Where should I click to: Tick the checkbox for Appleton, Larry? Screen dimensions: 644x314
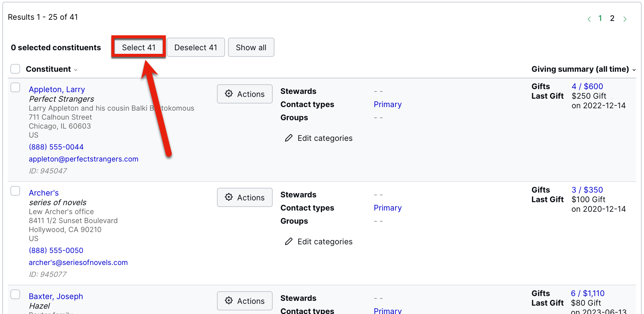coord(15,88)
